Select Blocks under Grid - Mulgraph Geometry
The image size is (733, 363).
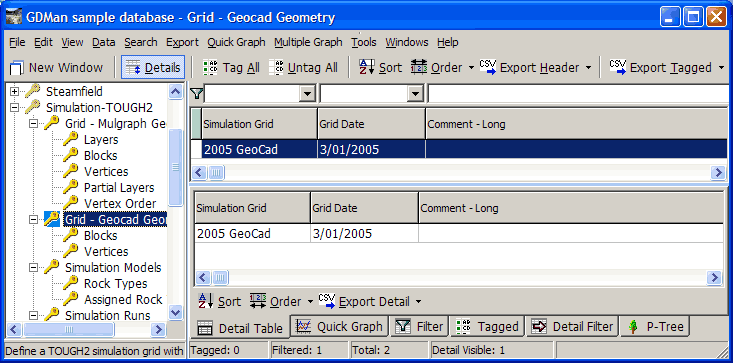click(101, 156)
